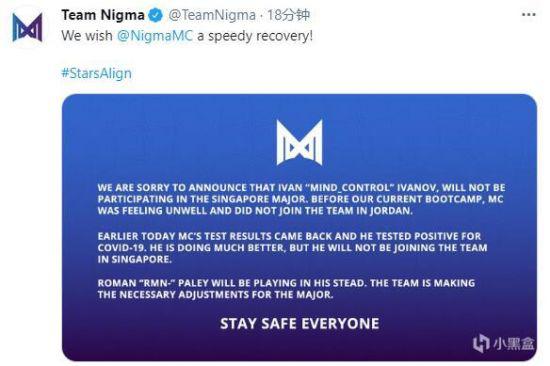Click the blue verified badge
Screen dimensions: 550x366
point(156,16)
